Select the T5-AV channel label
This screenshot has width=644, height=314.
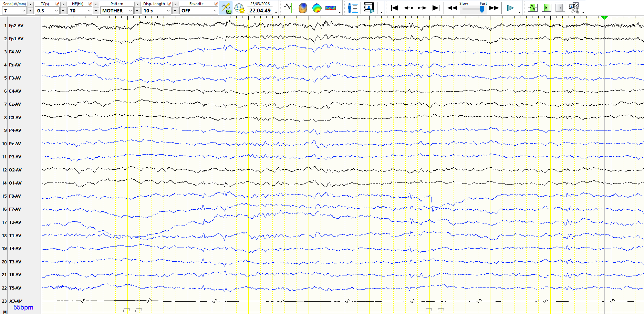(x=15, y=288)
